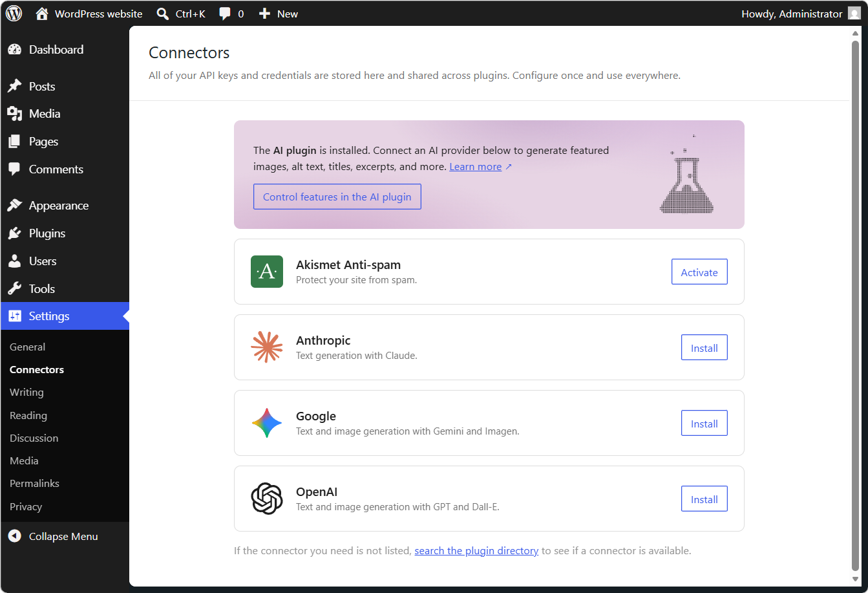This screenshot has width=868, height=593.
Task: Click the Media sidebar icon
Action: (14, 114)
